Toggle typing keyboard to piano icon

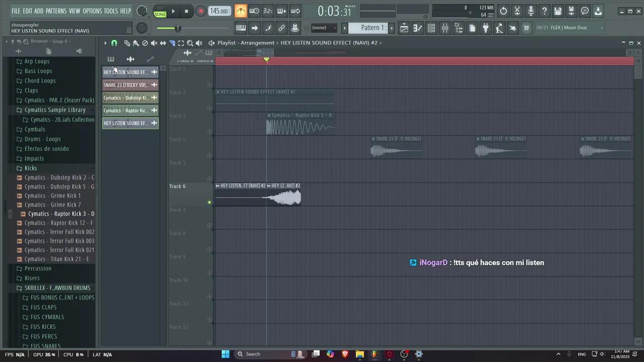tap(241, 28)
